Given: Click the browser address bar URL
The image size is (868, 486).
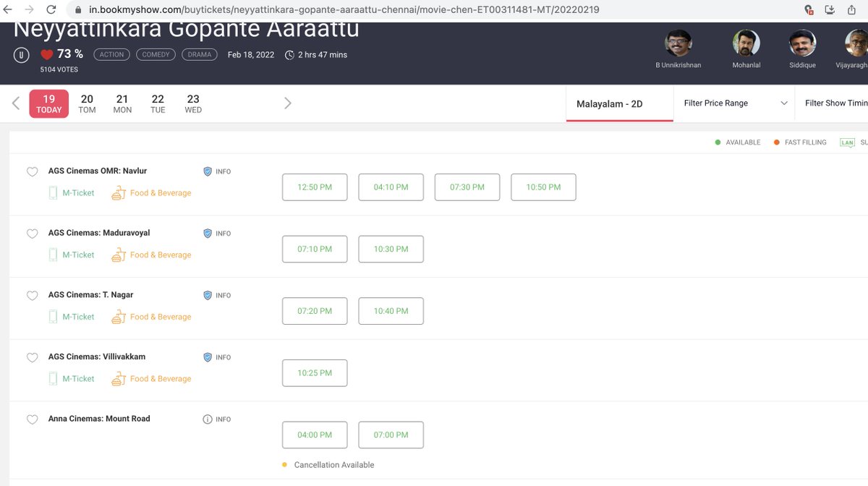Looking at the screenshot, I should click(x=344, y=10).
